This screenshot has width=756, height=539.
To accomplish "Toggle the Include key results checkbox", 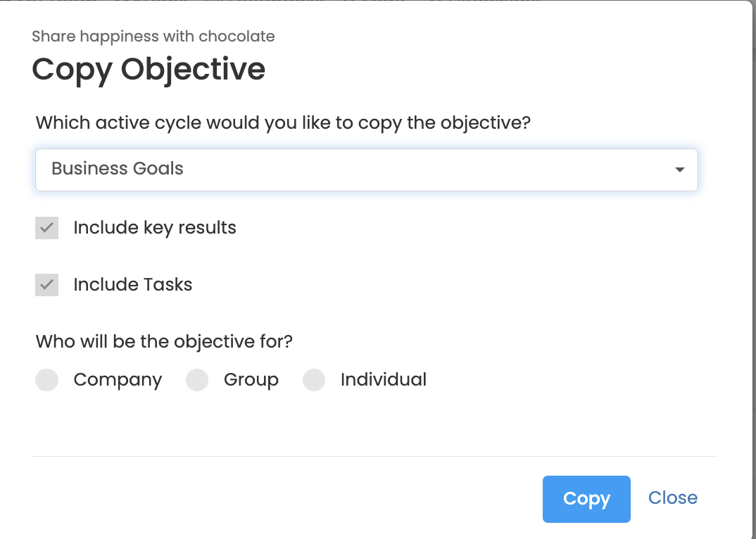I will (x=47, y=228).
